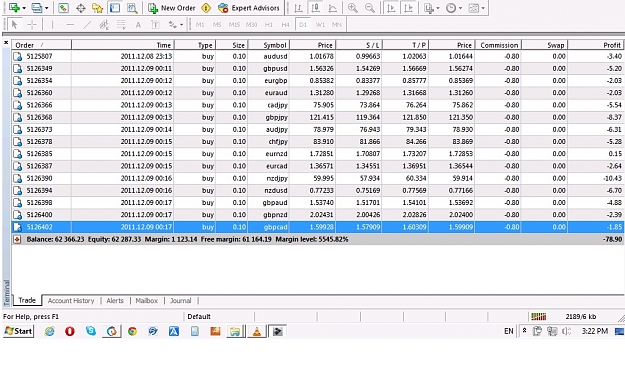Open the Journal tab
625x366 pixels.
tap(181, 301)
